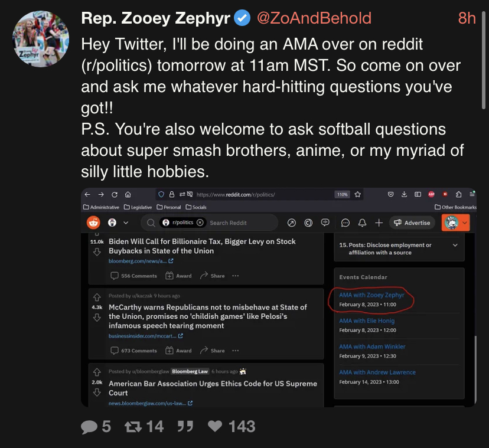
Task: Downvote the American Bar Association post
Action: (x=97, y=393)
